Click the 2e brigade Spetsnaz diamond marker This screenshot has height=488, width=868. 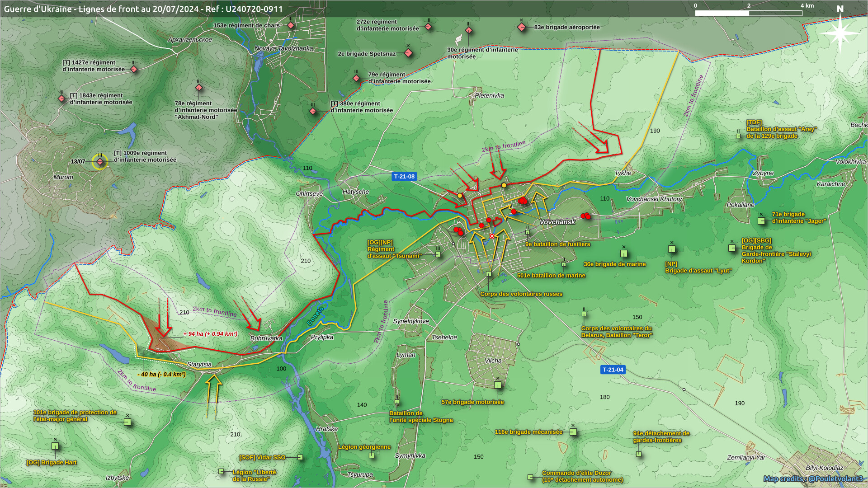tap(408, 53)
